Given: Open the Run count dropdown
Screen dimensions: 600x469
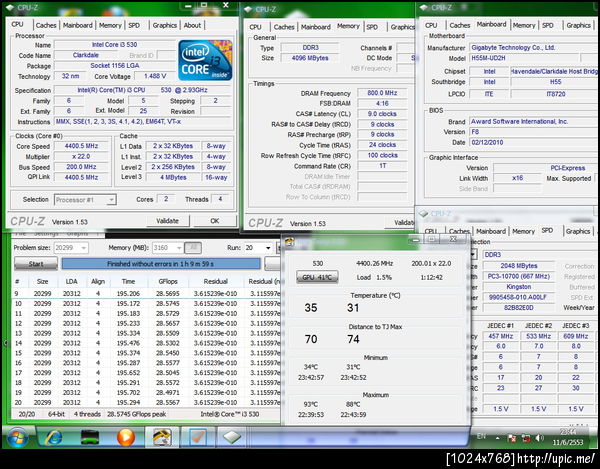Looking at the screenshot, I should click(x=258, y=248).
